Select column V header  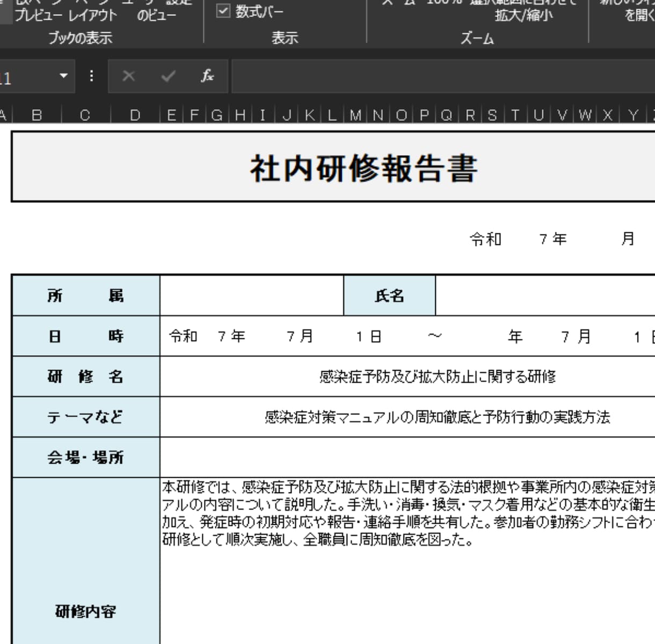[562, 115]
